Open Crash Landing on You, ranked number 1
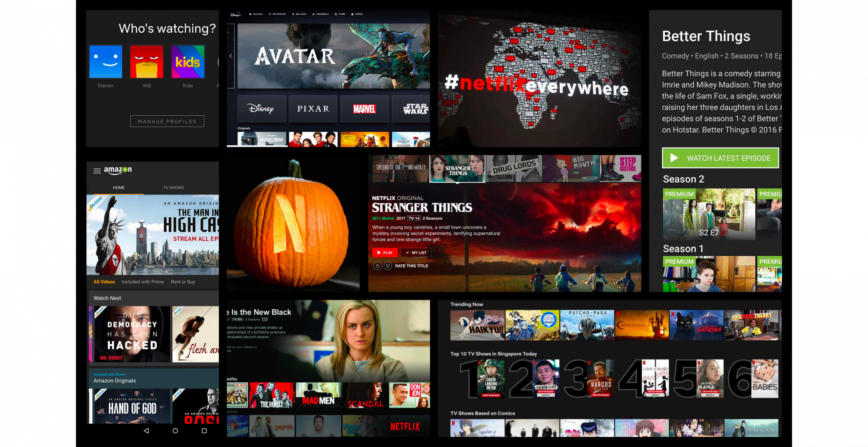 tap(491, 378)
